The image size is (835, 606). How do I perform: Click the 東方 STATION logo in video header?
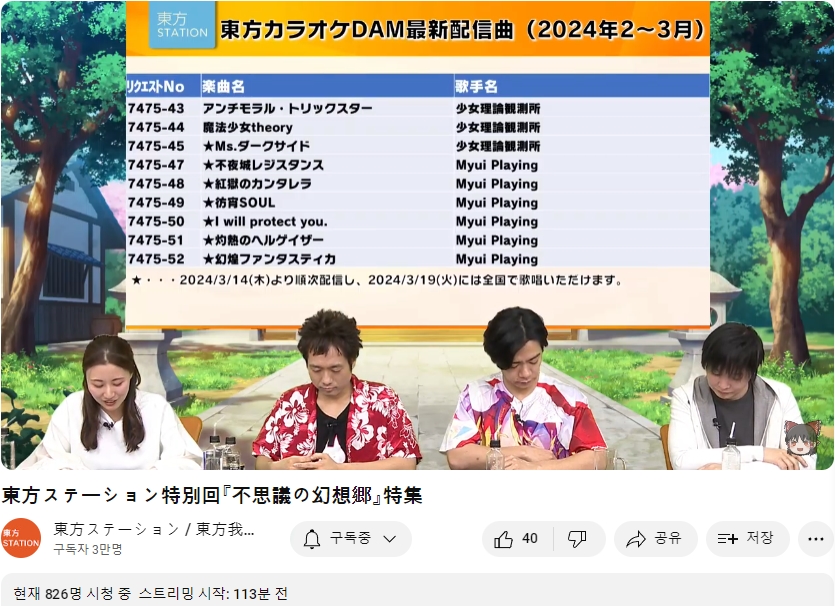pyautogui.click(x=182, y=26)
